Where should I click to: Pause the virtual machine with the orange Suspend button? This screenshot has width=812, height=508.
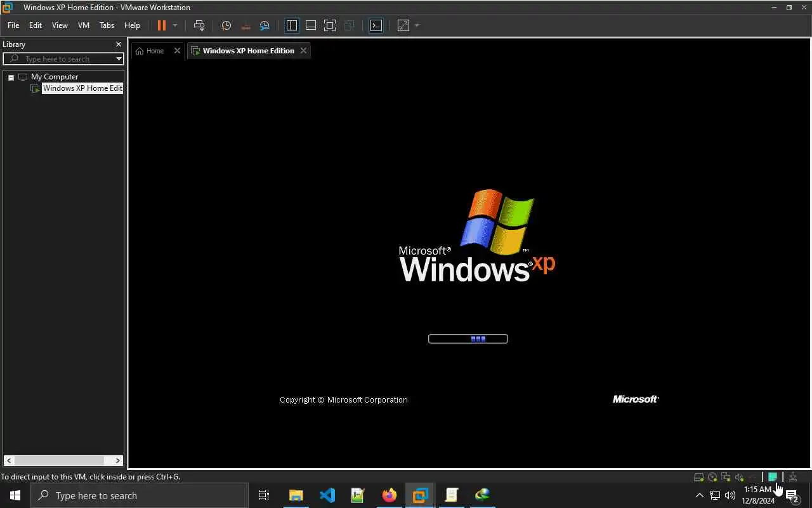tap(161, 25)
